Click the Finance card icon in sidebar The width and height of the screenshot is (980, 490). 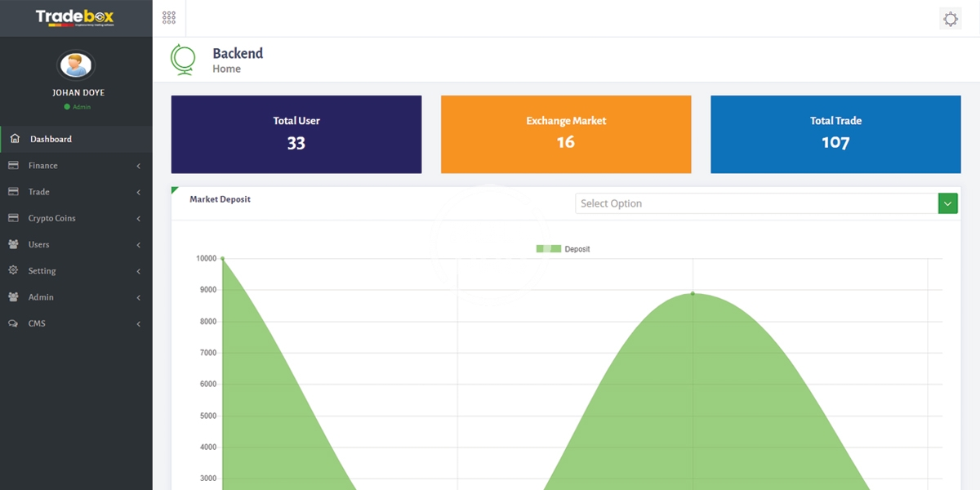(x=13, y=165)
